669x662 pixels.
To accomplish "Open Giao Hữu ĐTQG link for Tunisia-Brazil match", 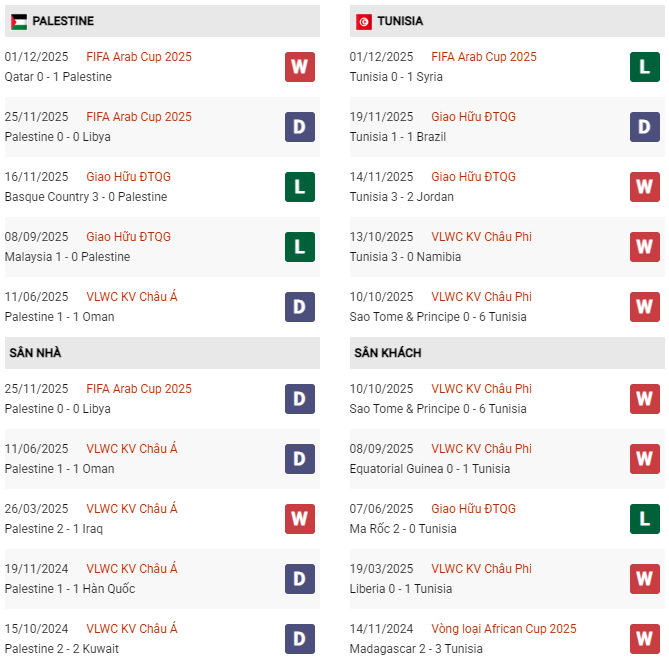I will pyautogui.click(x=473, y=117).
